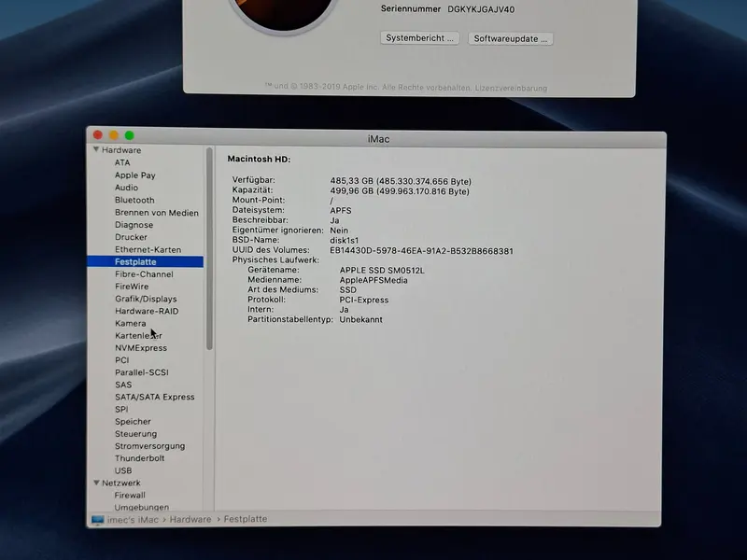
Task: Click the sidebar vertical scrollbar
Action: coord(209,248)
